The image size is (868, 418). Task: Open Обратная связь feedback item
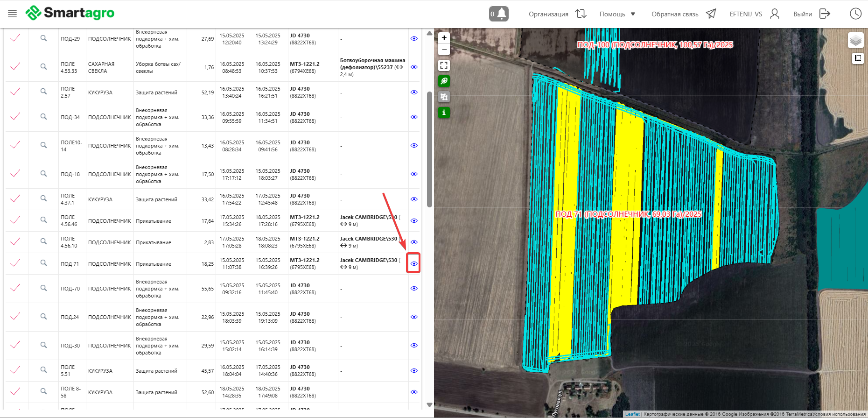683,14
